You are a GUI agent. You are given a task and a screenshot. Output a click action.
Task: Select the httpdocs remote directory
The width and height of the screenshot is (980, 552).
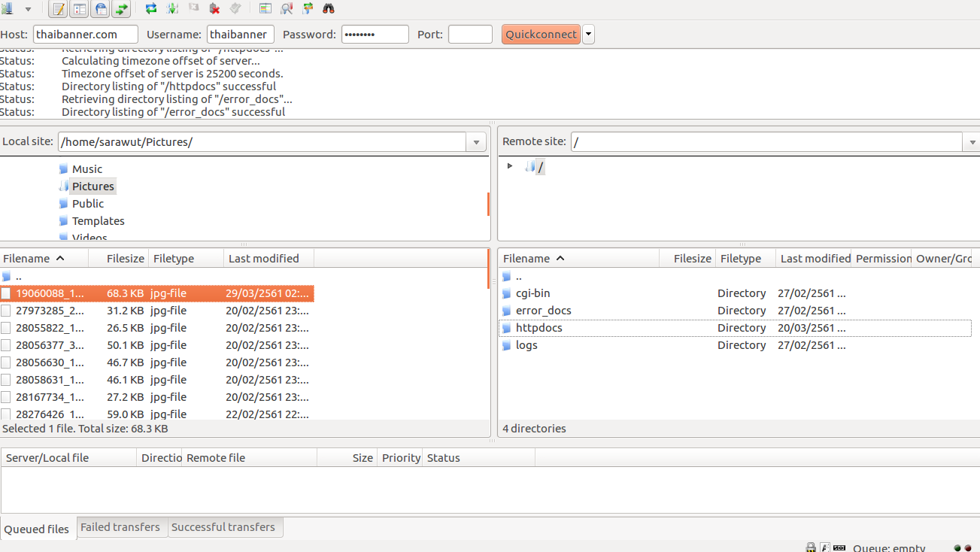[x=539, y=328]
